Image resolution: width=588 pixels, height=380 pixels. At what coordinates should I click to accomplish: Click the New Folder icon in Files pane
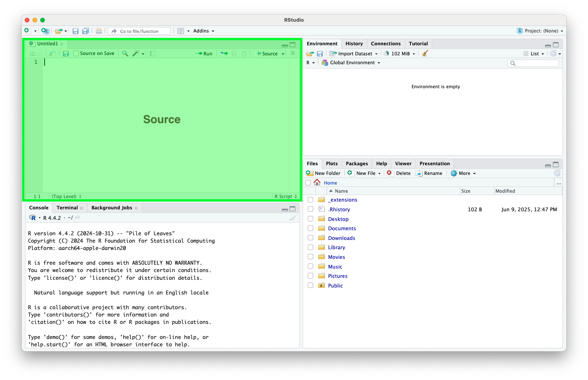pos(310,173)
